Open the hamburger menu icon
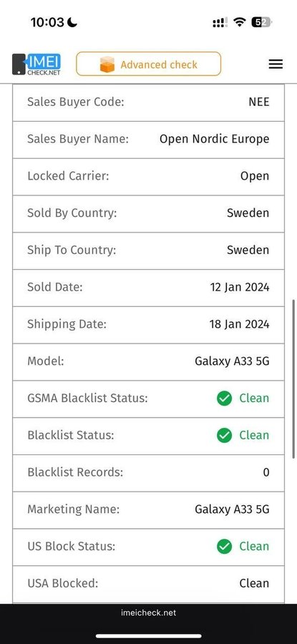Viewport: 297px width, 644px height. 276,64
